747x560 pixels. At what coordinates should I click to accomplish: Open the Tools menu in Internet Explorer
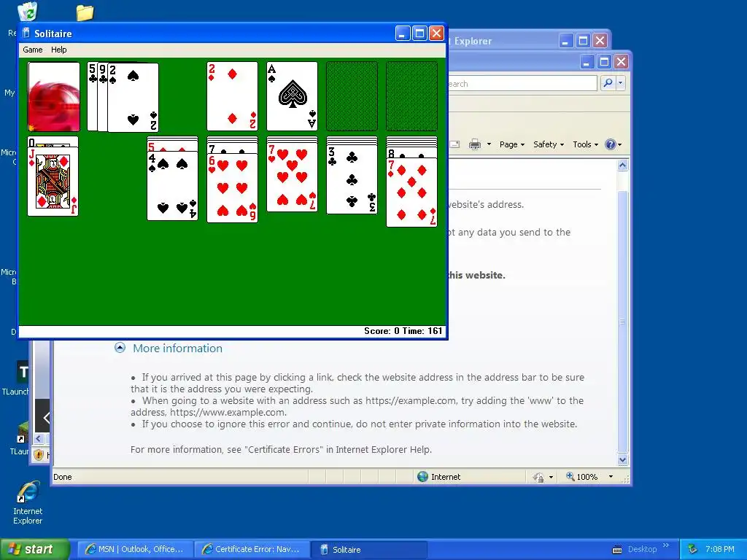tap(585, 144)
